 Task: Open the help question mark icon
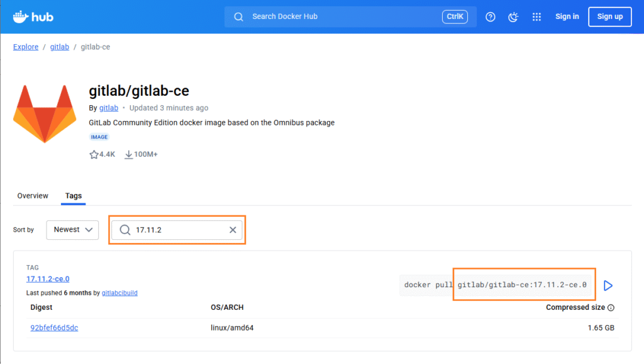click(491, 17)
